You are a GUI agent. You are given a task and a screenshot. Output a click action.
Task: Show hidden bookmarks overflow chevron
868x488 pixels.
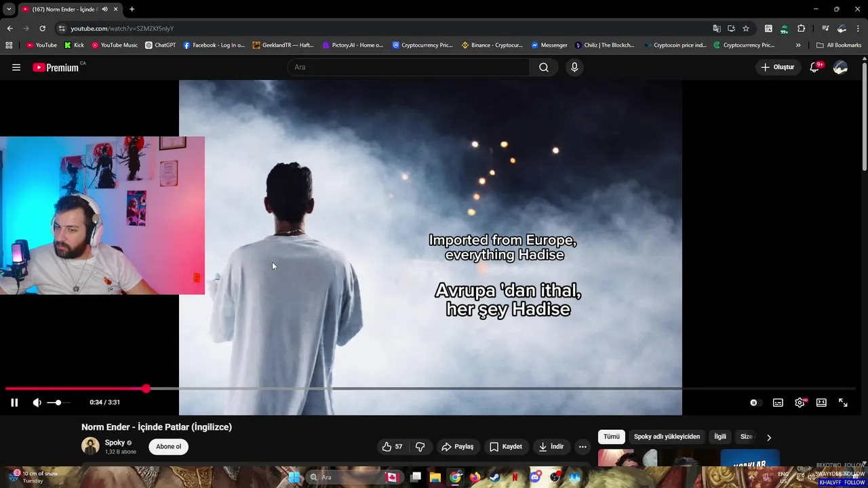pyautogui.click(x=798, y=45)
